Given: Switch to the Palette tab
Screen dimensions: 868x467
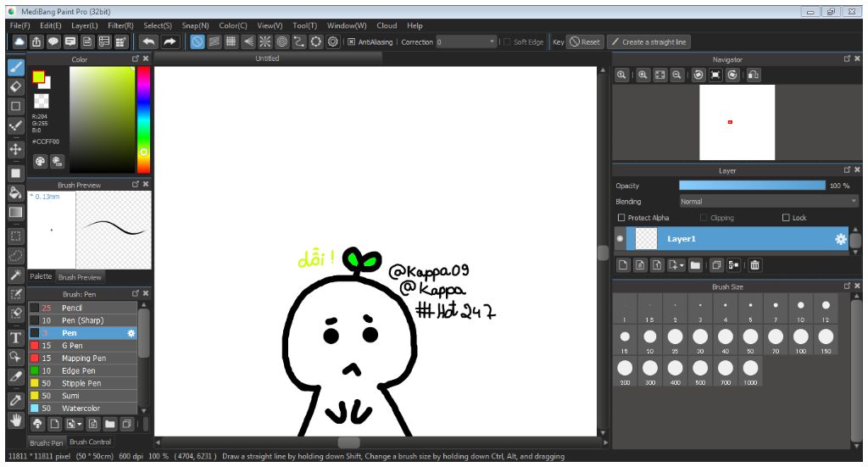Looking at the screenshot, I should 41,276.
